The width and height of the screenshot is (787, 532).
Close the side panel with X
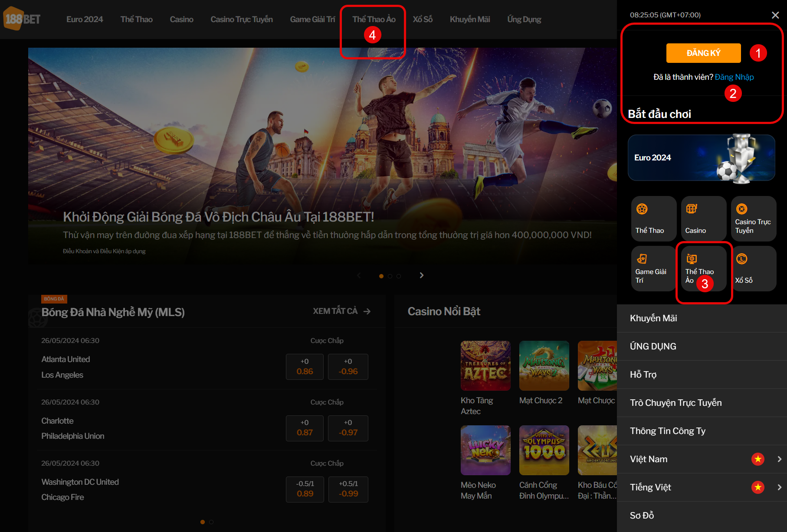pyautogui.click(x=775, y=15)
